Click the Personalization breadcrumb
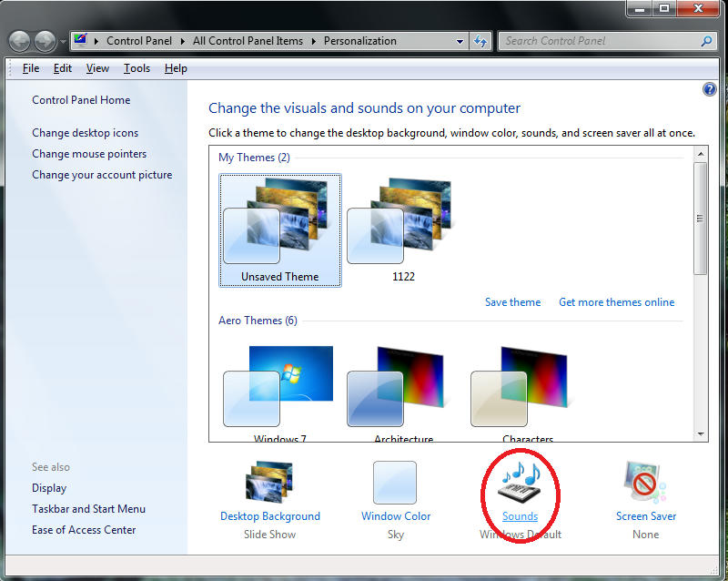The width and height of the screenshot is (728, 581). click(359, 41)
